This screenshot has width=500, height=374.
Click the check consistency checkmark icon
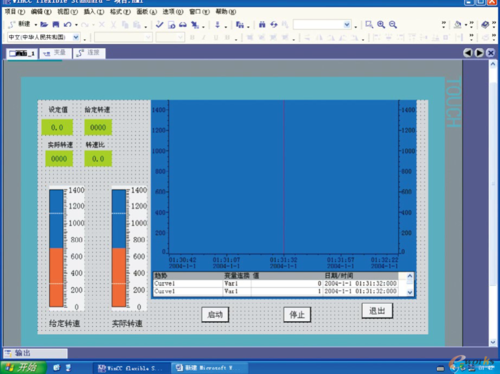(x=160, y=24)
